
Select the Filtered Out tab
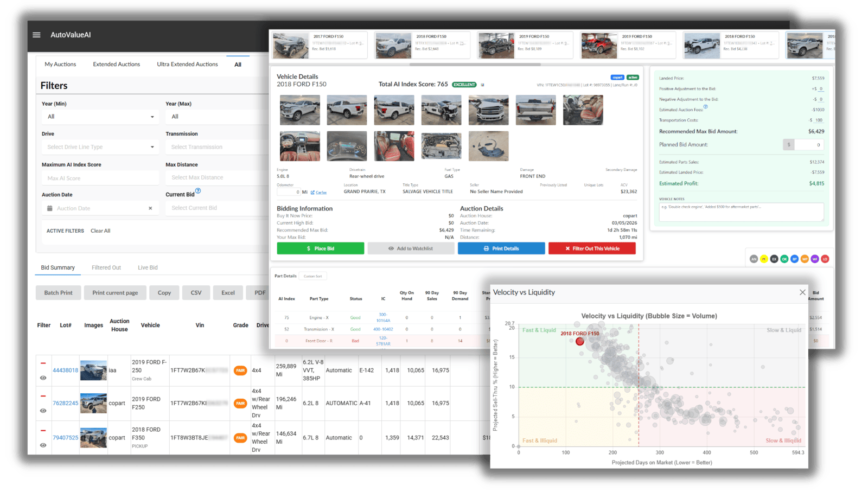pos(106,267)
